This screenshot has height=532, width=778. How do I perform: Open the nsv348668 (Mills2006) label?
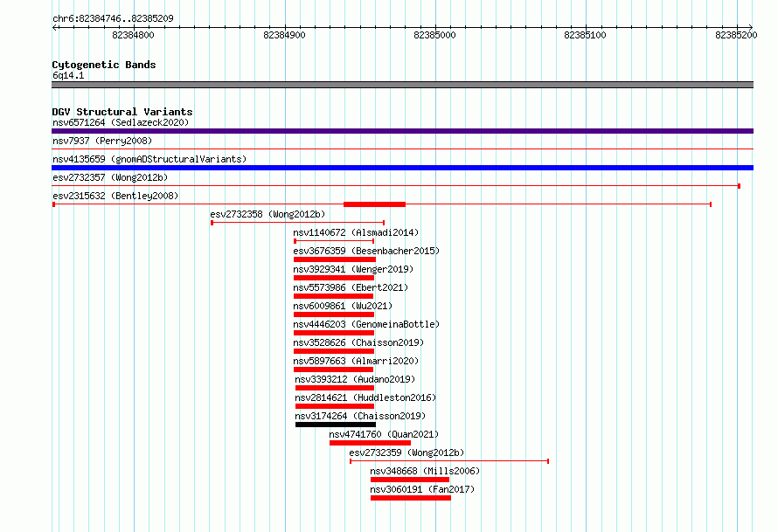(x=425, y=471)
